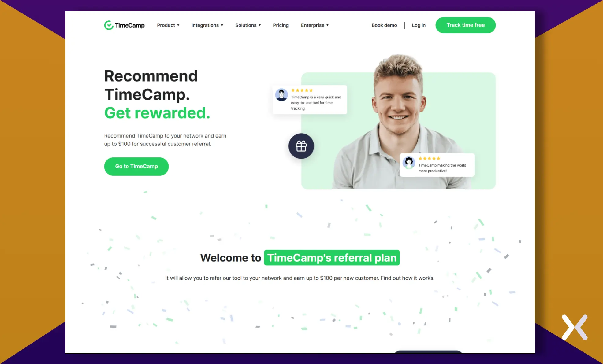Screen dimensions: 603x364
Task: Click the Pricing navigation link
Action: [x=281, y=25]
